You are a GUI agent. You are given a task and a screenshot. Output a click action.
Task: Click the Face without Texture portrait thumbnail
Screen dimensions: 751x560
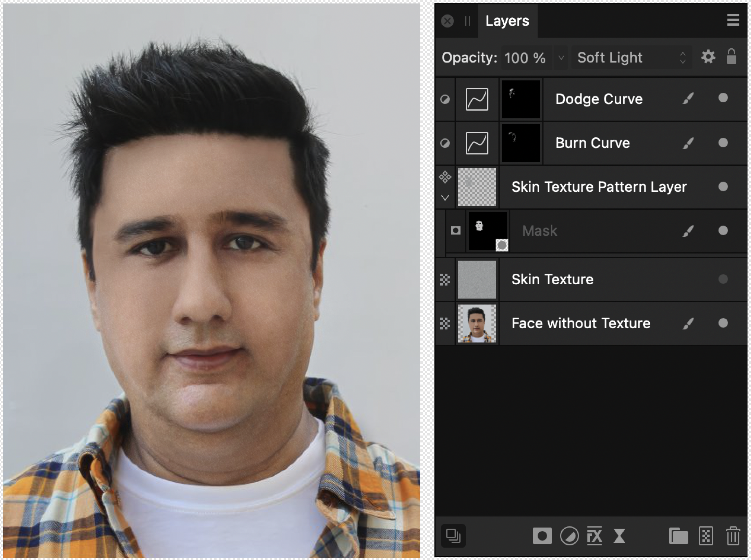(477, 324)
